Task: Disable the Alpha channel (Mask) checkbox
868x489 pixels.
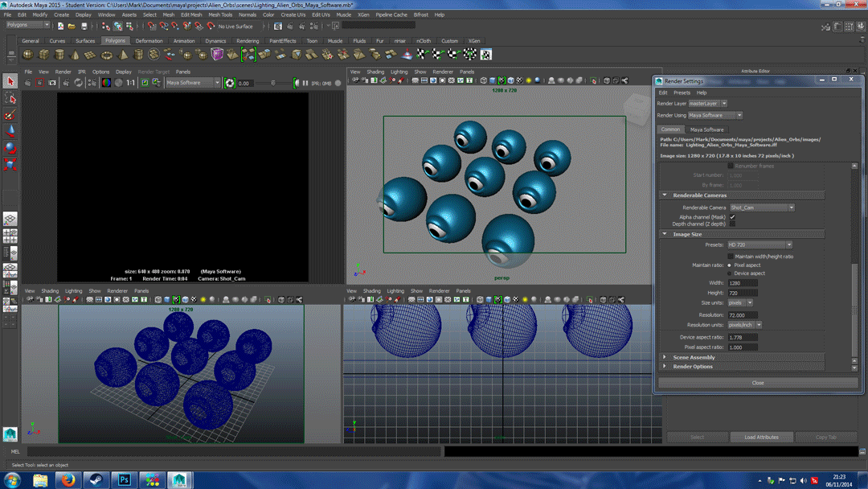Action: point(732,216)
